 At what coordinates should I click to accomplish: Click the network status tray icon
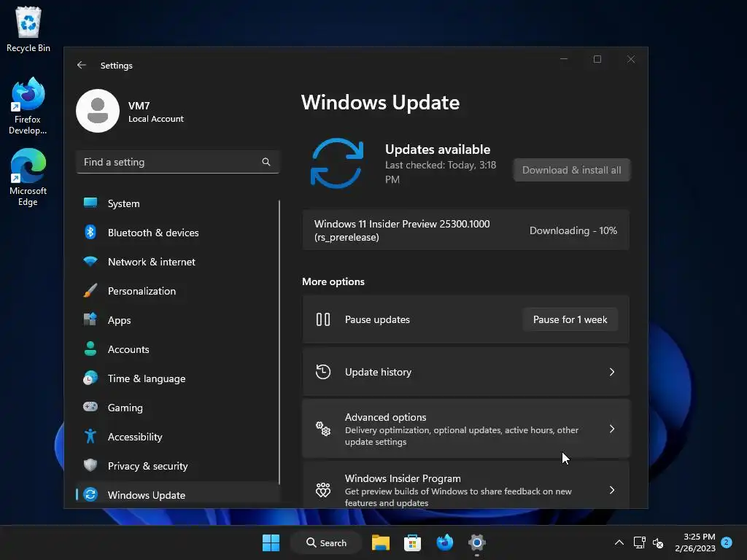(x=639, y=542)
